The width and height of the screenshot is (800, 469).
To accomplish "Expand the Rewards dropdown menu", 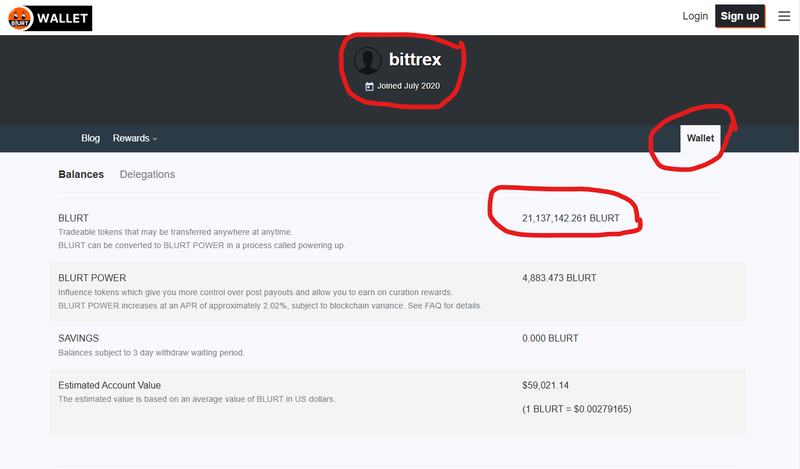I will click(135, 138).
